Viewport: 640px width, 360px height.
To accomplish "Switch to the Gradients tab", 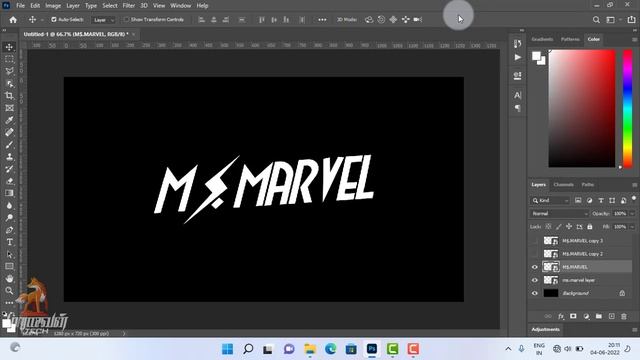I will (x=542, y=40).
